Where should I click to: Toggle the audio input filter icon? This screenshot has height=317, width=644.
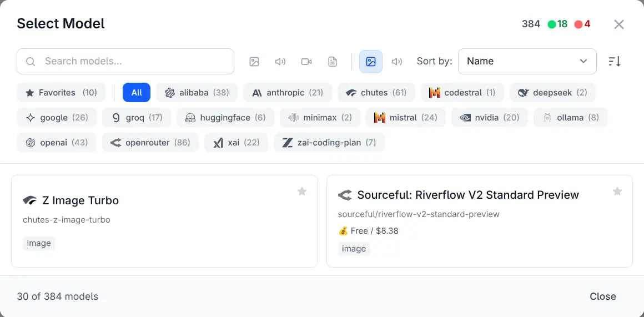(x=280, y=62)
